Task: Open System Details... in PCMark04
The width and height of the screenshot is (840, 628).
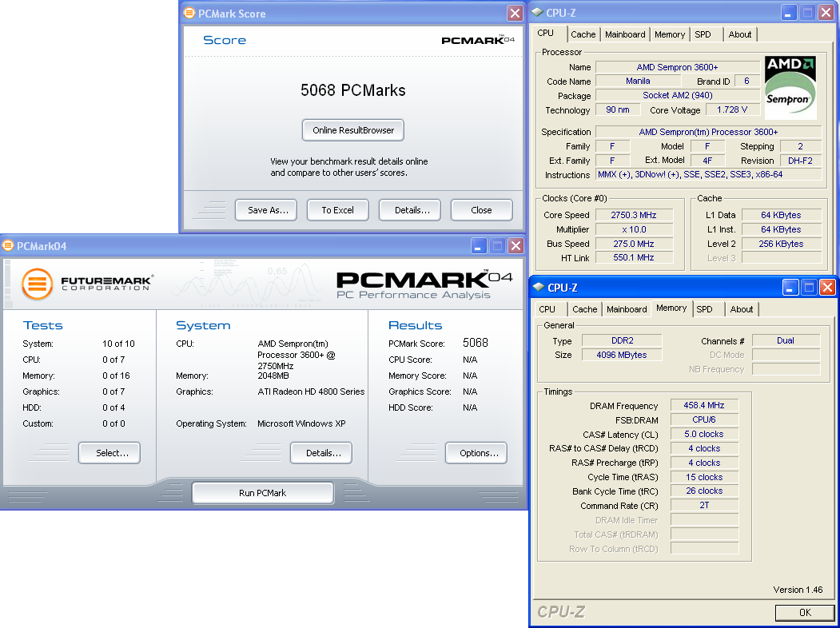Action: (x=320, y=453)
